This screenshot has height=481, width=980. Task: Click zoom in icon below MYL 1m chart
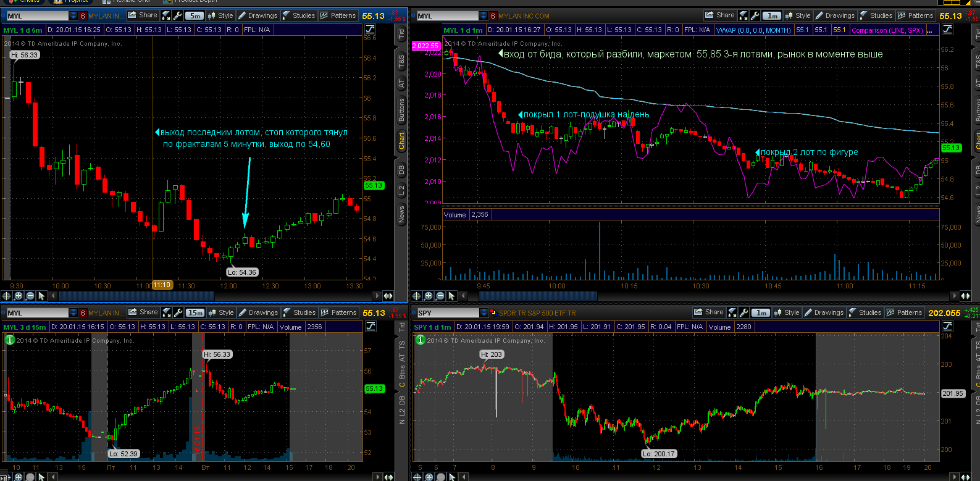(428, 296)
